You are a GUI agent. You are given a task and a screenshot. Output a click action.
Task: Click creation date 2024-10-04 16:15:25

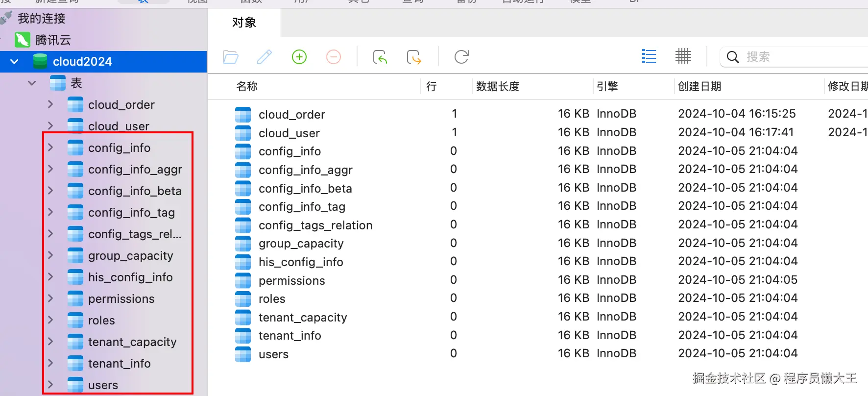coord(737,114)
